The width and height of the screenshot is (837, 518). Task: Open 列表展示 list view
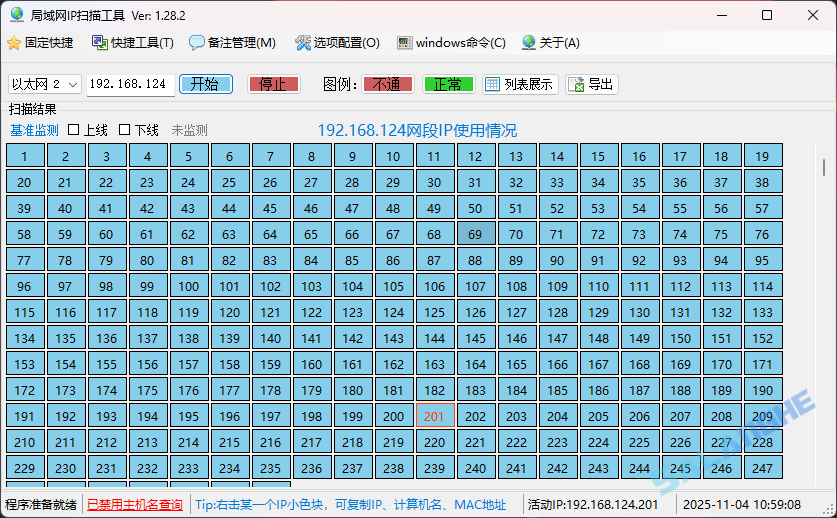520,84
